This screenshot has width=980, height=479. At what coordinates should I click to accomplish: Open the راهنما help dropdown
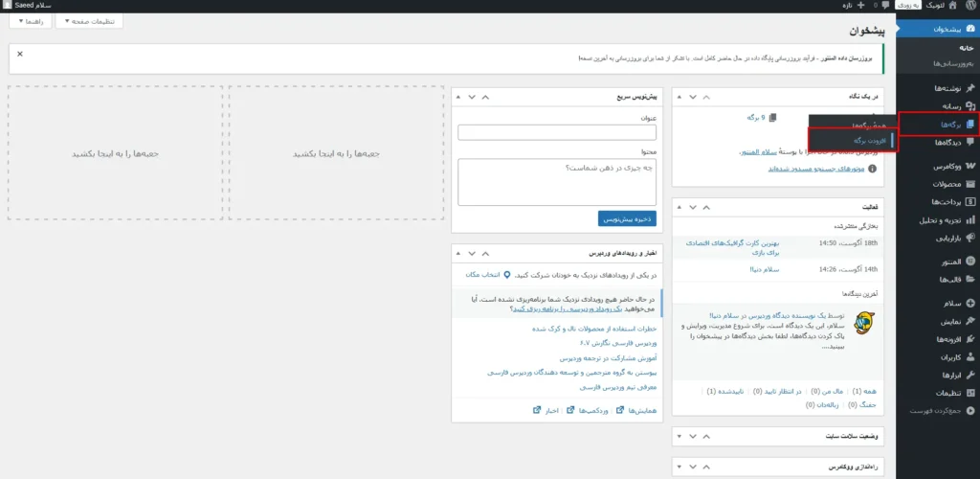pos(31,21)
